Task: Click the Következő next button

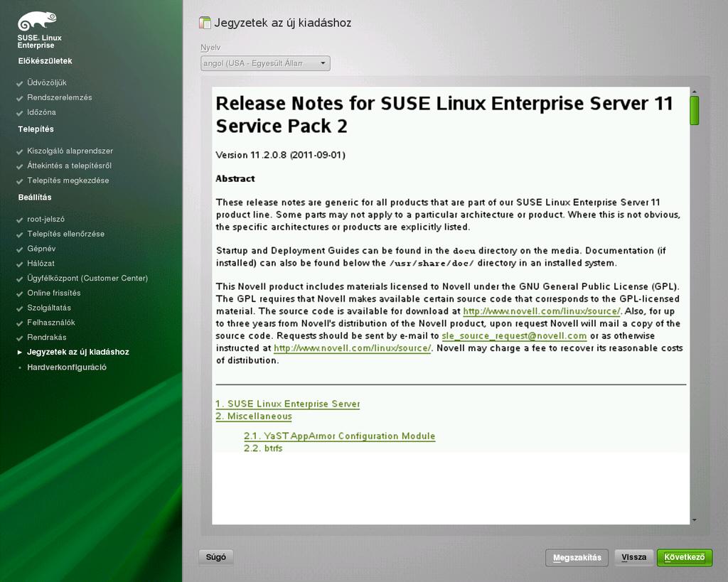Action: point(685,557)
